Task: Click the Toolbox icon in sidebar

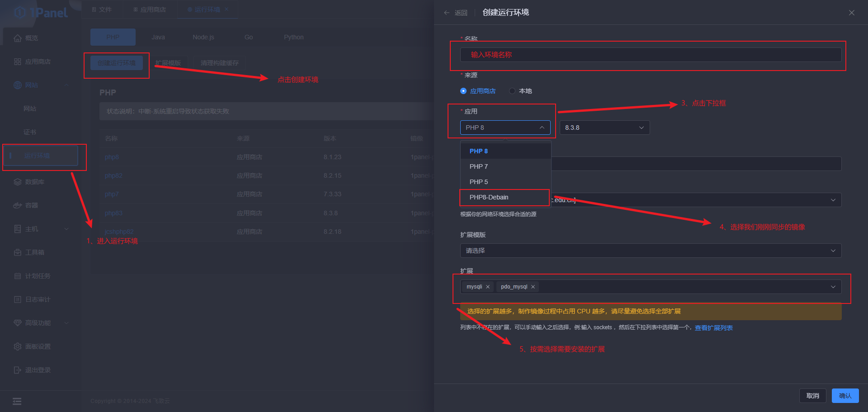Action: tap(18, 252)
